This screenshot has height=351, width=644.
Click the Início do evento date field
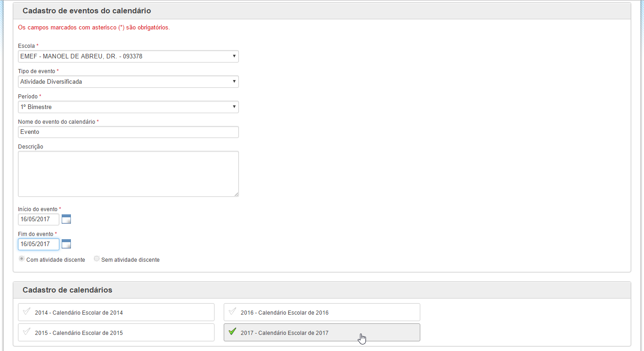click(x=39, y=219)
